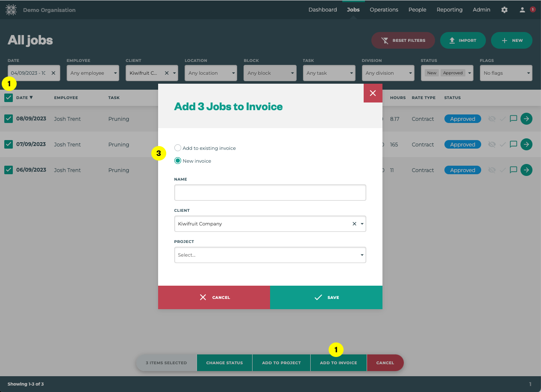
Task: Toggle visibility eye on 08/09/2023 job
Action: tap(492, 119)
